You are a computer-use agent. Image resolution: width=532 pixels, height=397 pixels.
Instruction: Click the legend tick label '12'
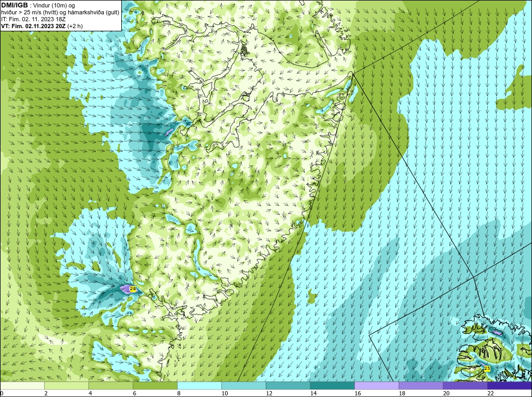click(x=269, y=393)
